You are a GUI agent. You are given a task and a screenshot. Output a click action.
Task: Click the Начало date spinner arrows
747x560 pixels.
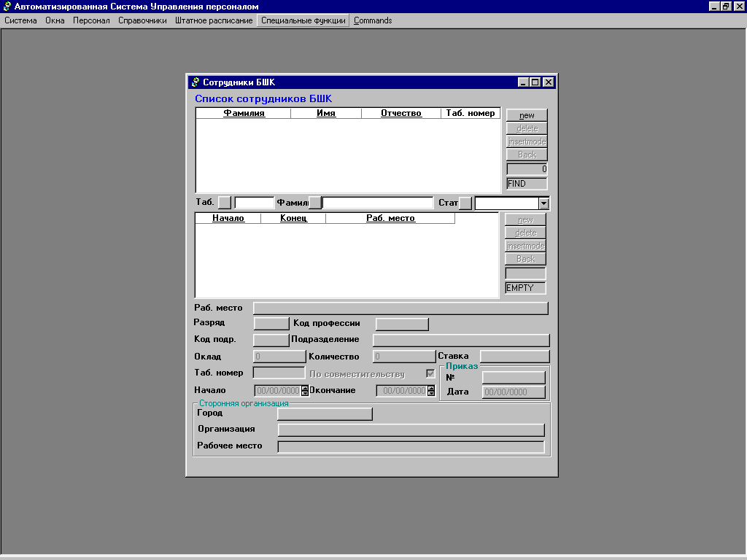(x=305, y=391)
